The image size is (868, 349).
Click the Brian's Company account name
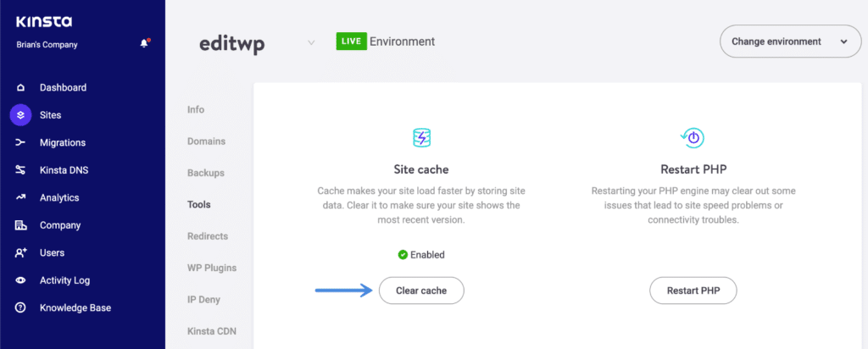tap(47, 45)
